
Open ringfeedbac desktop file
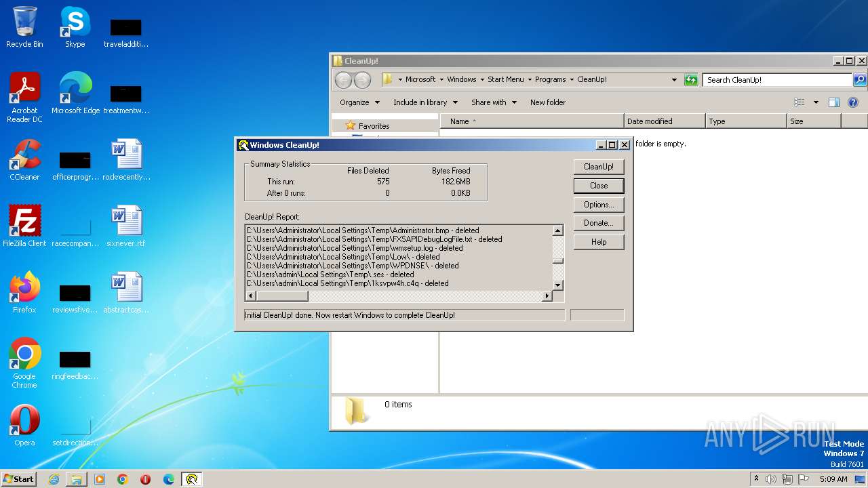coord(75,364)
